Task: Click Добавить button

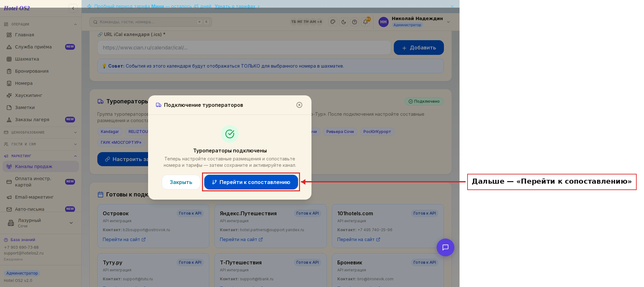Action: pyautogui.click(x=419, y=48)
